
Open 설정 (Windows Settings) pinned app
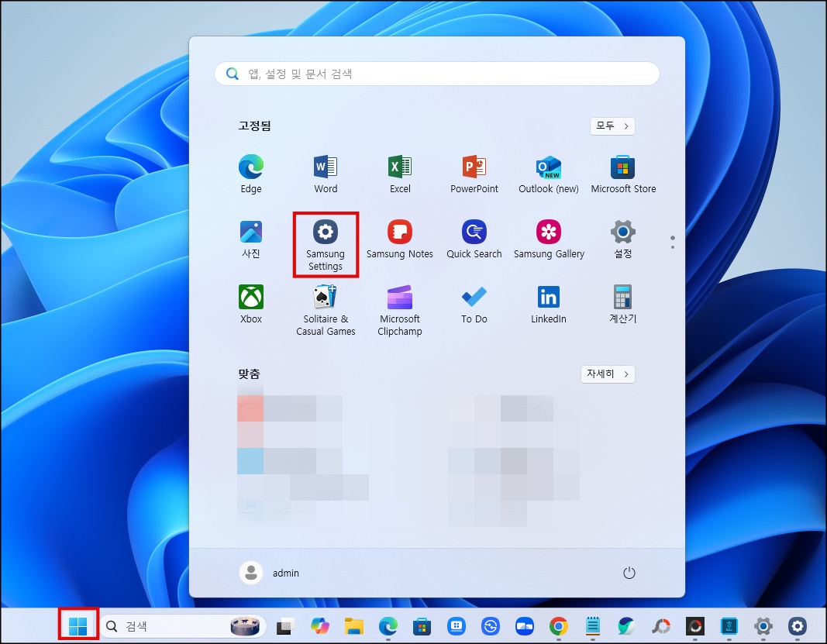[623, 239]
